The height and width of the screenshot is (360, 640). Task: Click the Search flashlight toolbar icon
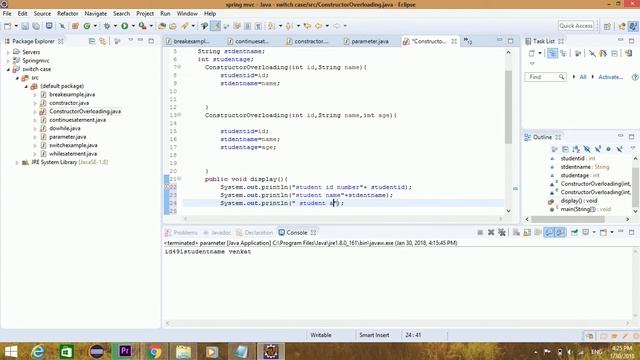point(185,26)
